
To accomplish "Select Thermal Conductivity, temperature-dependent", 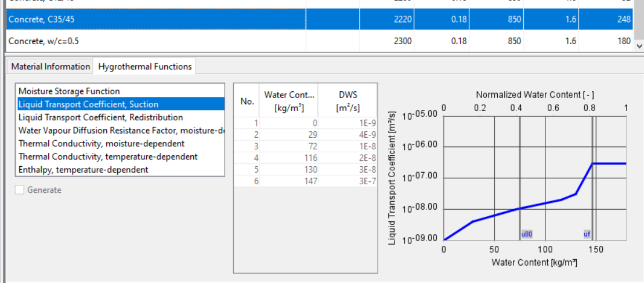I will point(108,156).
